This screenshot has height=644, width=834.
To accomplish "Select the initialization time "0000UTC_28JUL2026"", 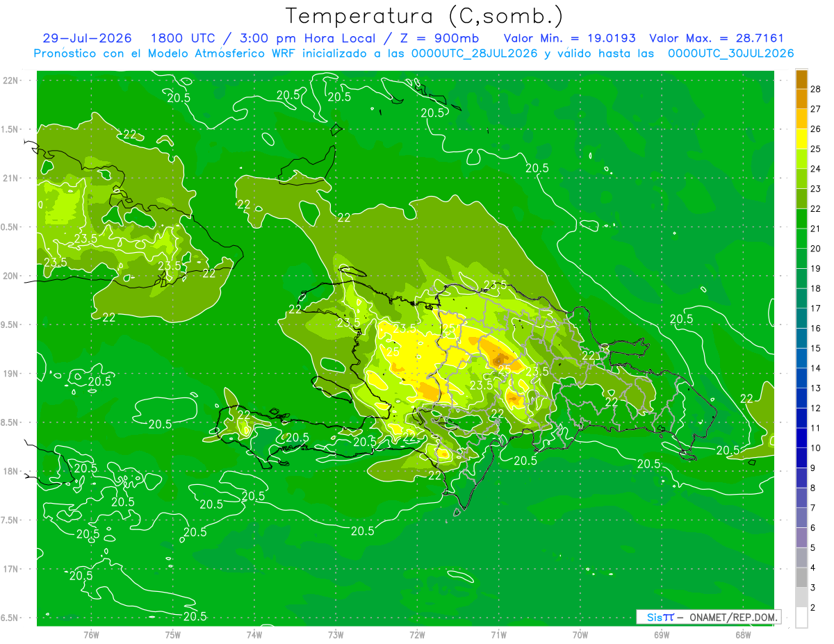I will (475, 53).
